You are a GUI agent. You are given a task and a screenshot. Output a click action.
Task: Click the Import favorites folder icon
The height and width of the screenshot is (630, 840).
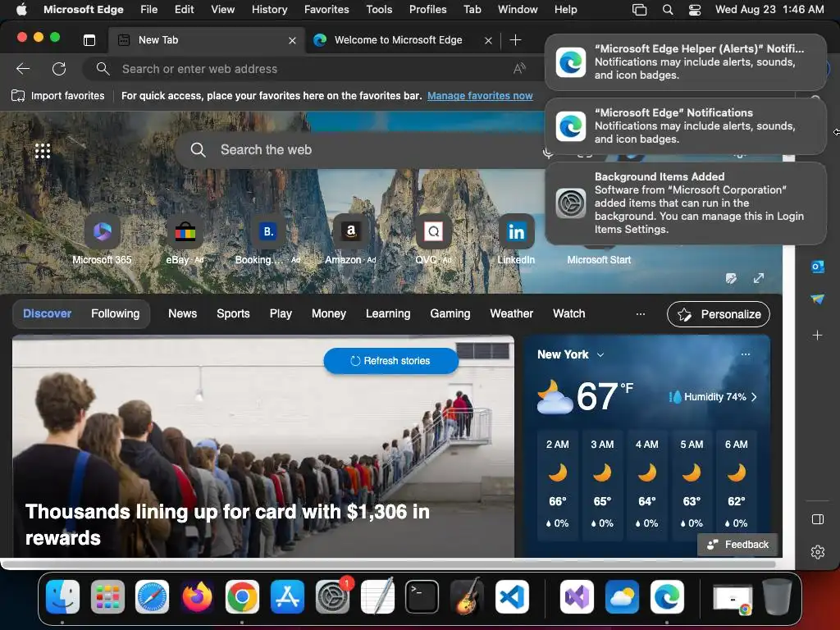[18, 96]
